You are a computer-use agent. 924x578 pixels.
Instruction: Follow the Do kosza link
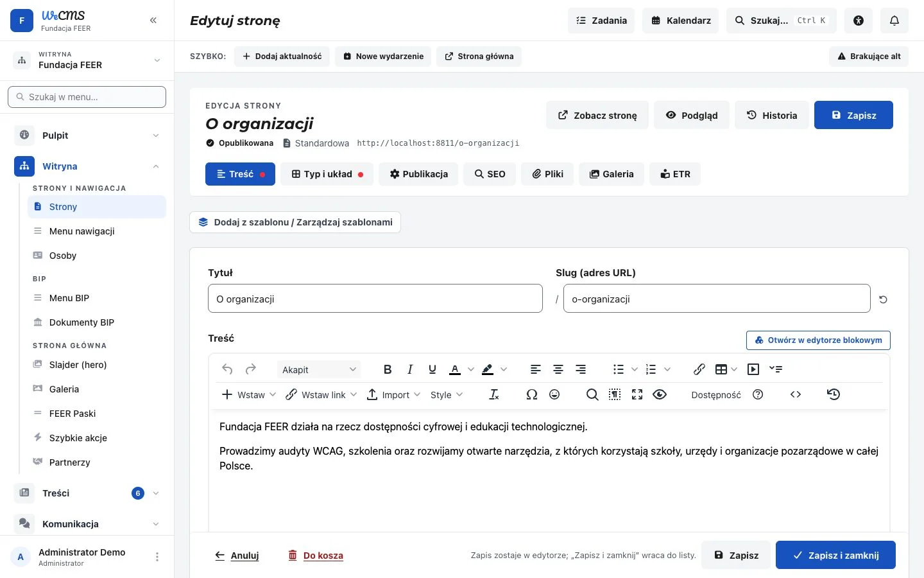tap(316, 556)
